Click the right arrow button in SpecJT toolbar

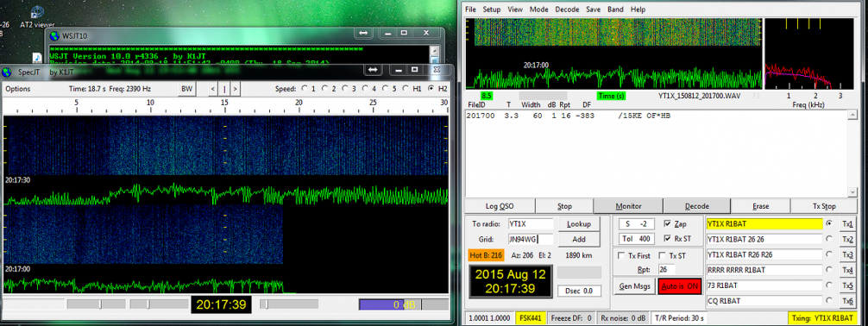[236, 89]
